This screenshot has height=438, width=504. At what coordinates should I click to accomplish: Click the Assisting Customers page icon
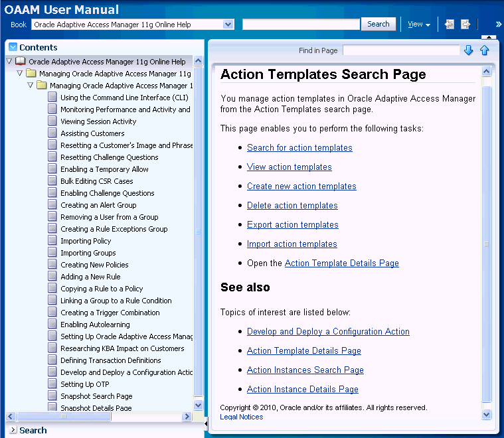click(x=52, y=133)
